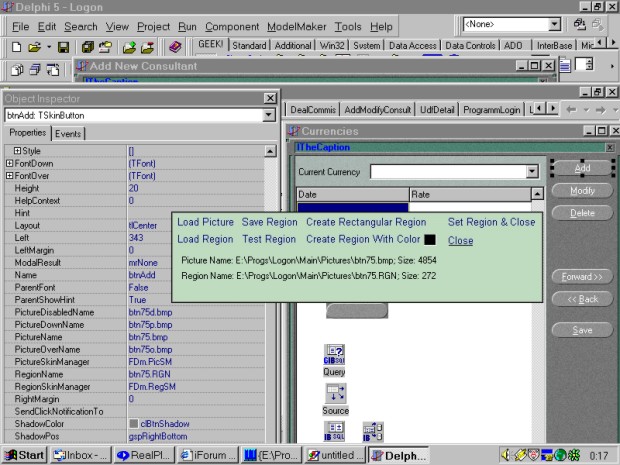
Task: Click the clBtnShadow gray color swatch
Action: coord(134,423)
